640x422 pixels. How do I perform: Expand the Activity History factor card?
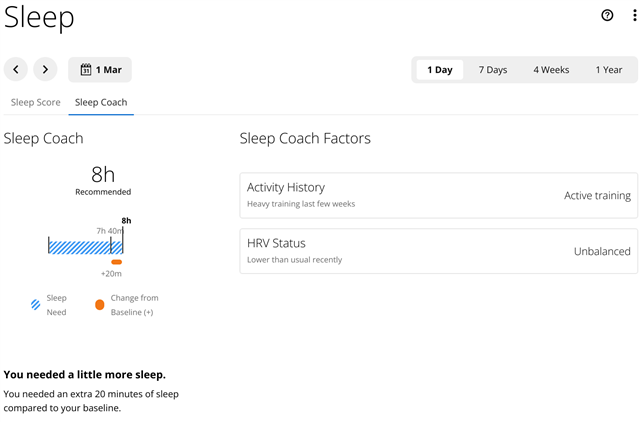point(439,195)
